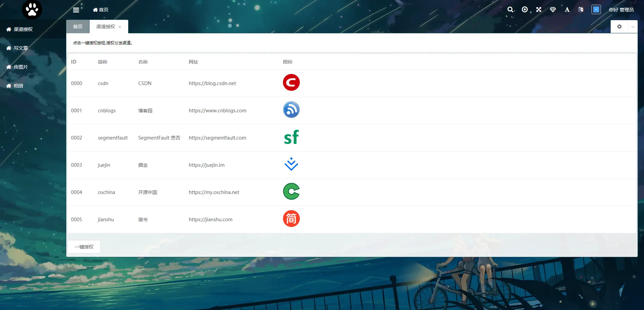Click short name 'csdn' cell

pyautogui.click(x=103, y=83)
